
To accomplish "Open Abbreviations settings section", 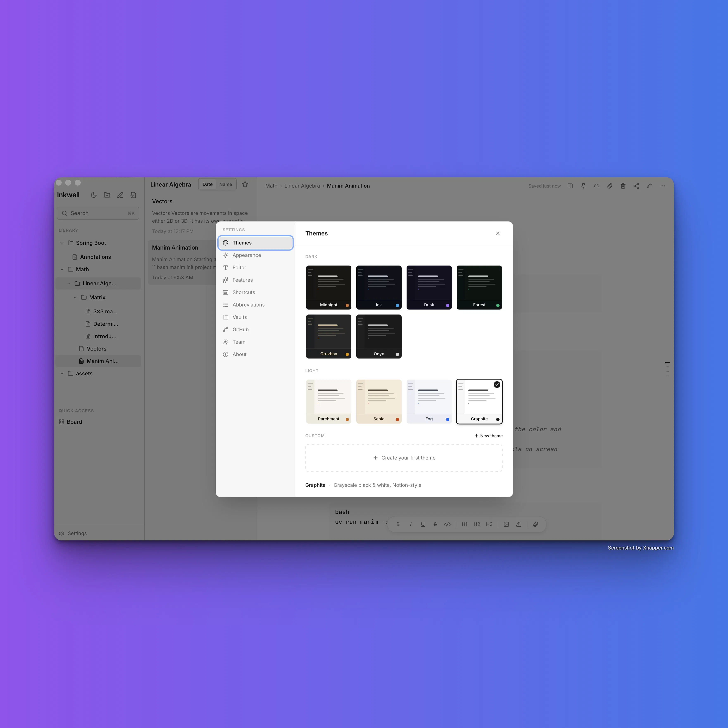I will pyautogui.click(x=256, y=305).
